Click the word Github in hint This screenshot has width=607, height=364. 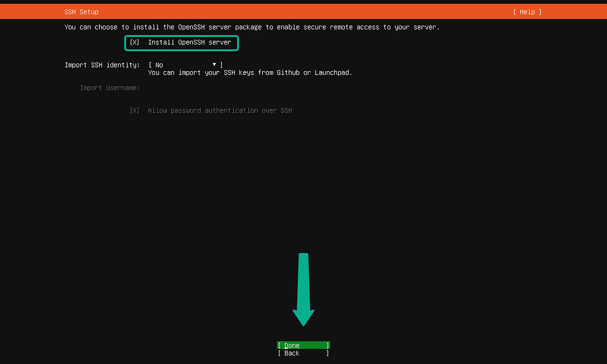click(x=288, y=73)
